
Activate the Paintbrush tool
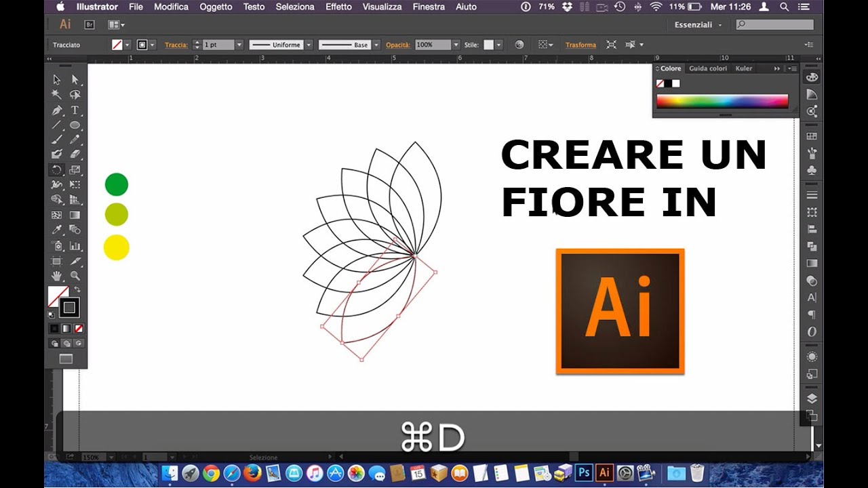(57, 140)
